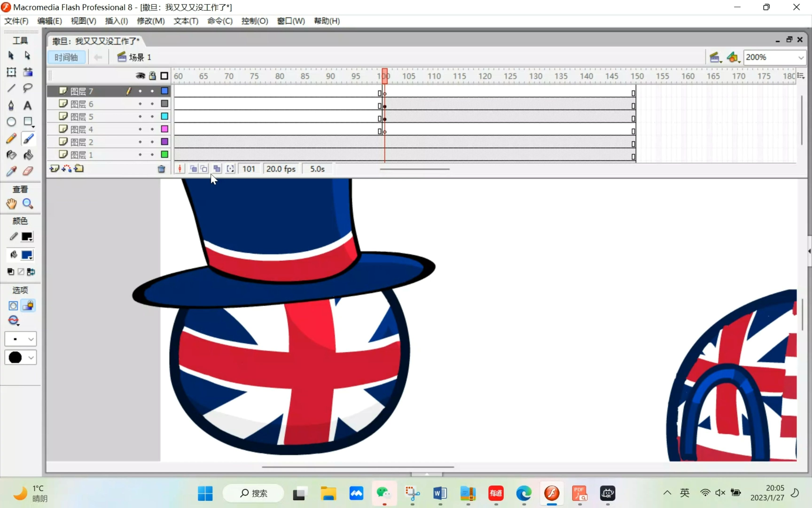Open the 编辑(E) menu
Screen dimensions: 812x508
[x=50, y=21]
